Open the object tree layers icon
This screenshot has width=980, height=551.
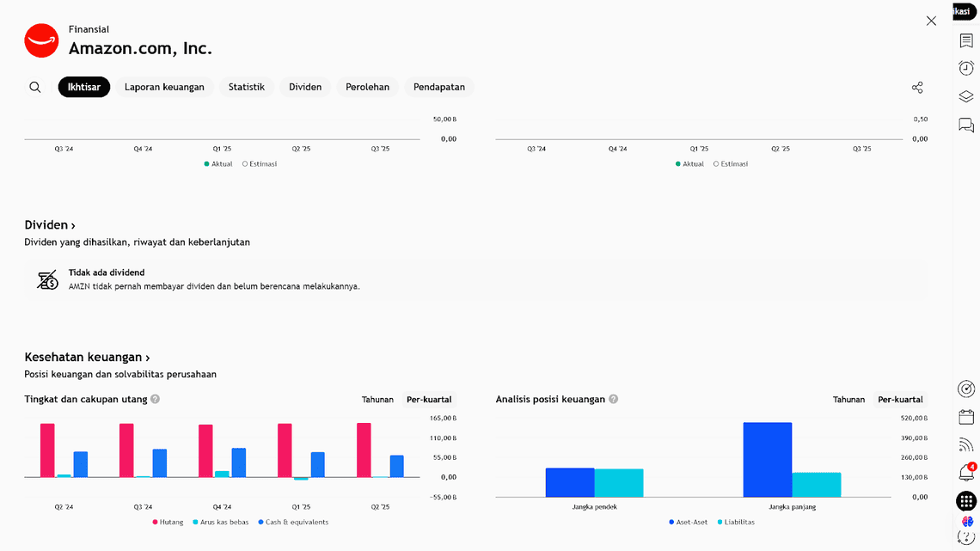click(x=966, y=96)
